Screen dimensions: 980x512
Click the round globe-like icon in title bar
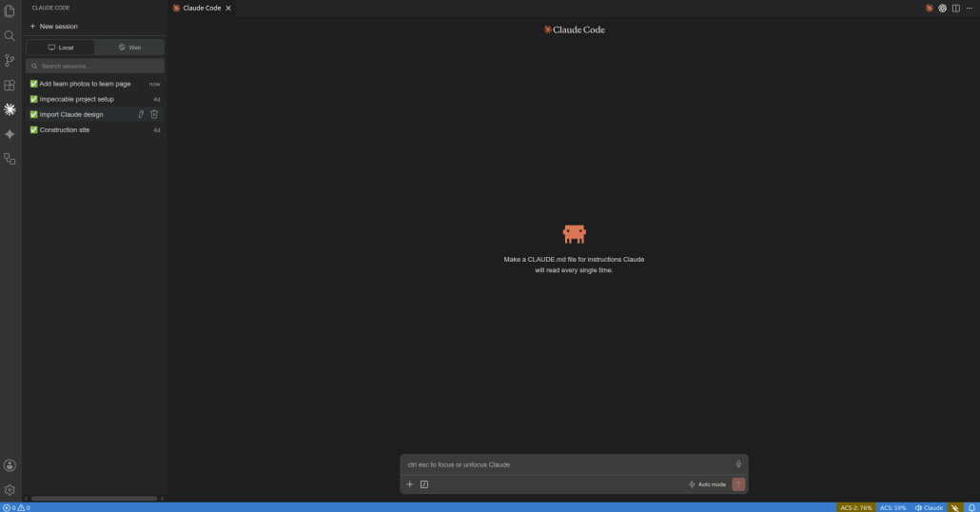943,9
